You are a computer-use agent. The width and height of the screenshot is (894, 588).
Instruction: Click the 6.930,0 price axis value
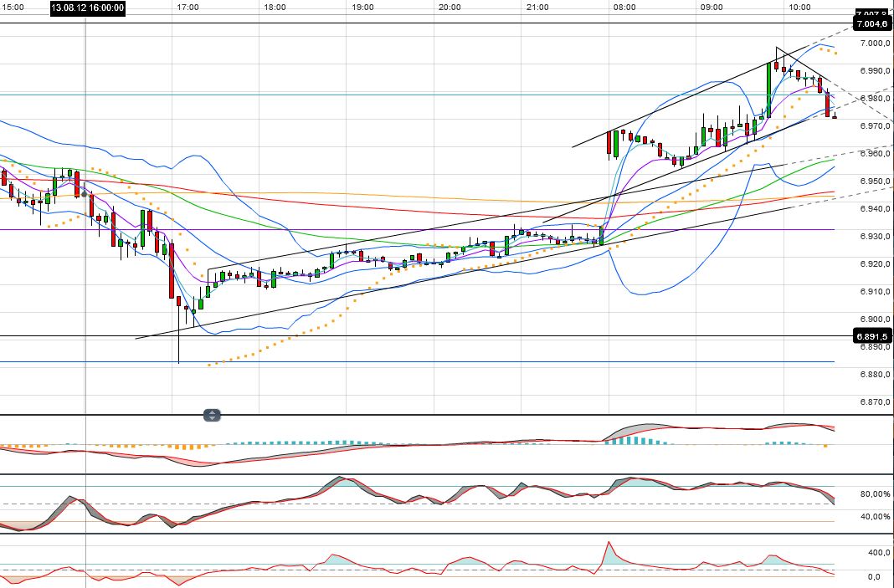(x=876, y=237)
